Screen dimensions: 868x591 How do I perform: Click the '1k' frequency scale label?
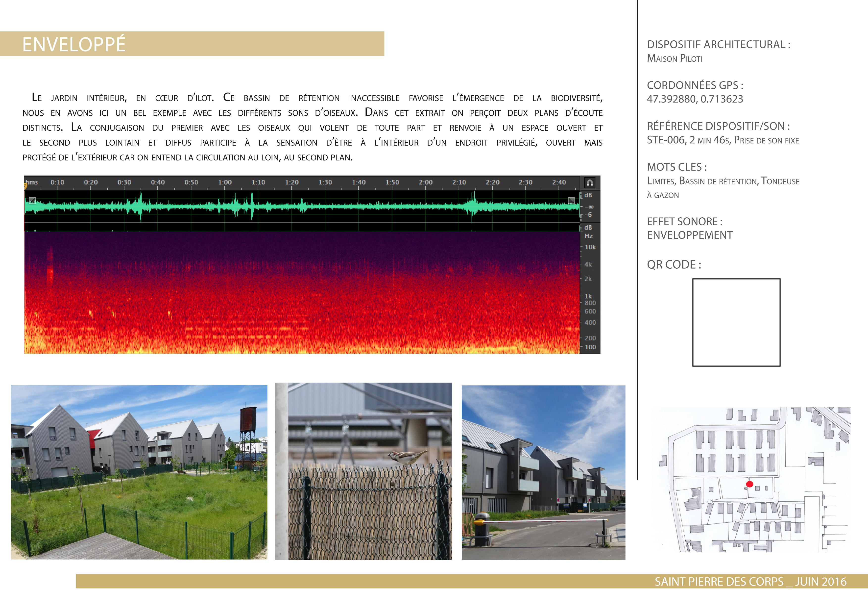588,296
